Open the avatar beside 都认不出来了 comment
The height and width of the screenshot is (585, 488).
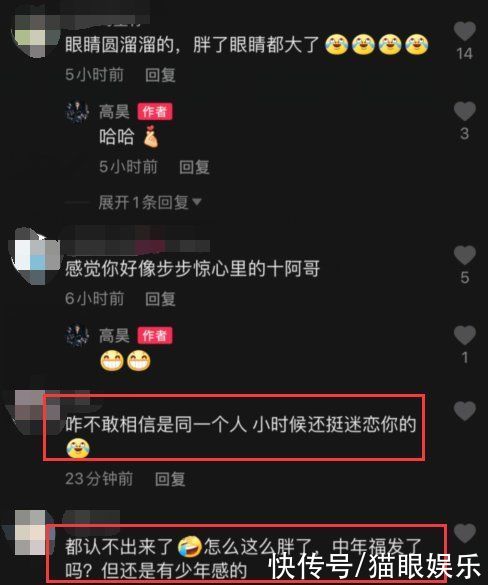click(x=32, y=533)
